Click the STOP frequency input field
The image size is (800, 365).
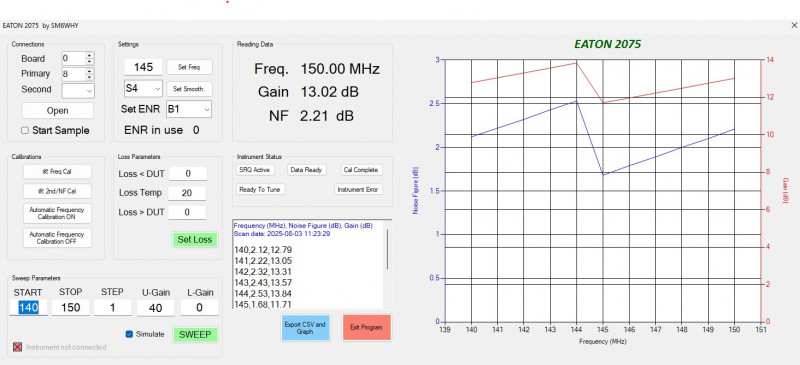(x=70, y=307)
